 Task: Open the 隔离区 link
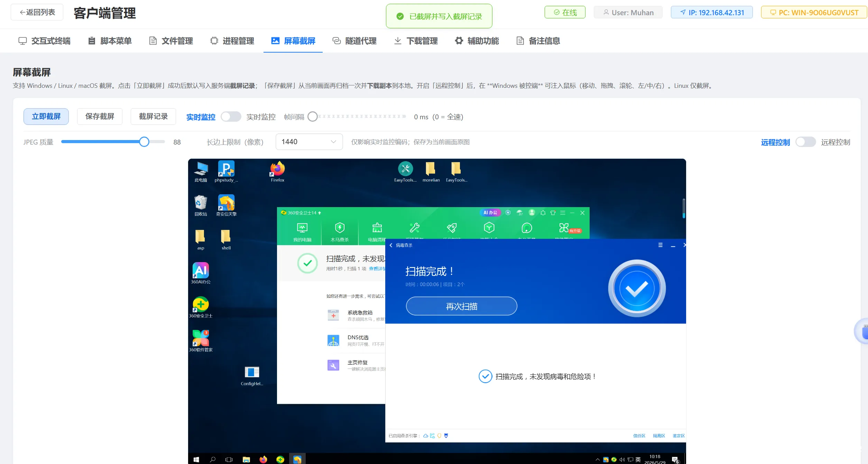point(659,436)
